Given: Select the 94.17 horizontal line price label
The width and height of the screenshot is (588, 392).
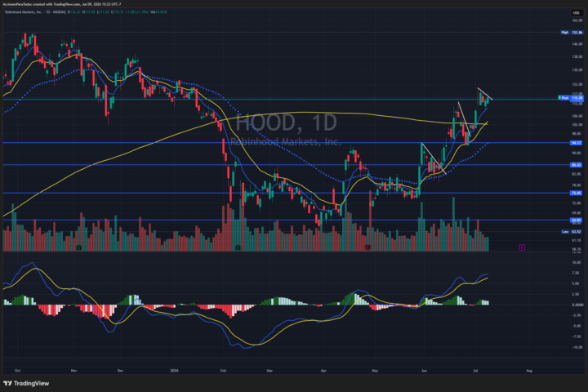Looking at the screenshot, I should (576, 143).
